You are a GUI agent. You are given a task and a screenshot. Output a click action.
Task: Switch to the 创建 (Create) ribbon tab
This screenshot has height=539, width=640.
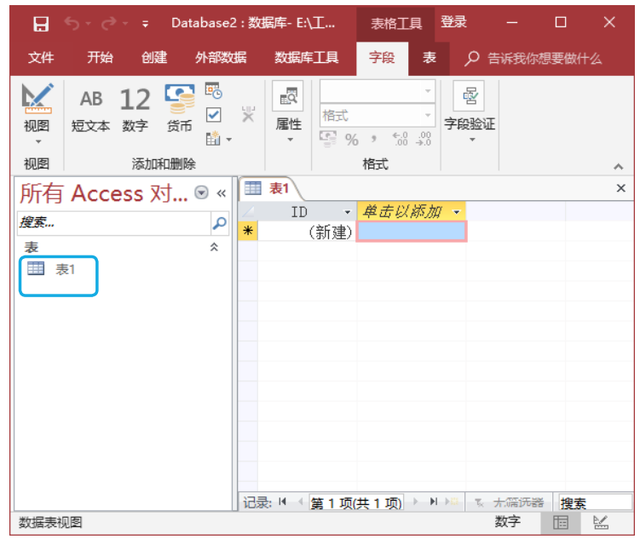coord(154,58)
